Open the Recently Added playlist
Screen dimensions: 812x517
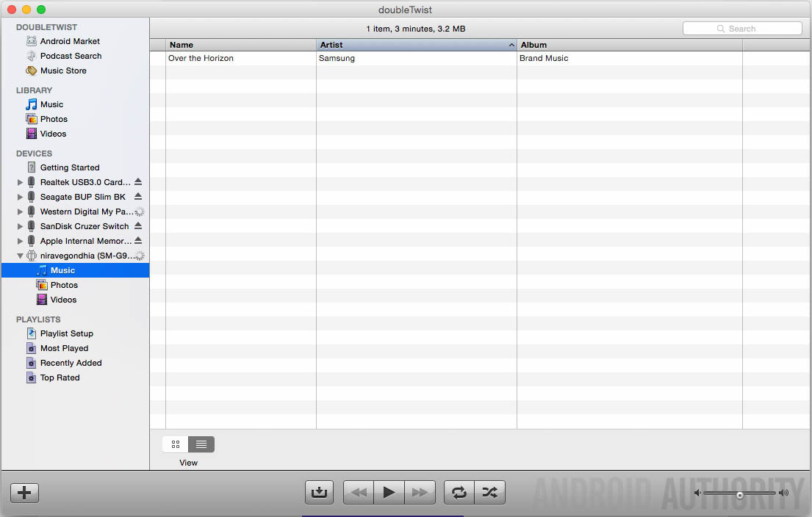click(x=71, y=363)
